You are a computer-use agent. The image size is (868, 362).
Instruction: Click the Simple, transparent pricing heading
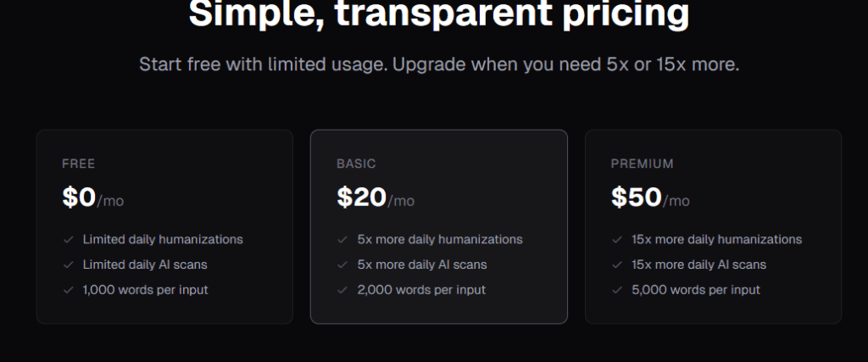(438, 14)
